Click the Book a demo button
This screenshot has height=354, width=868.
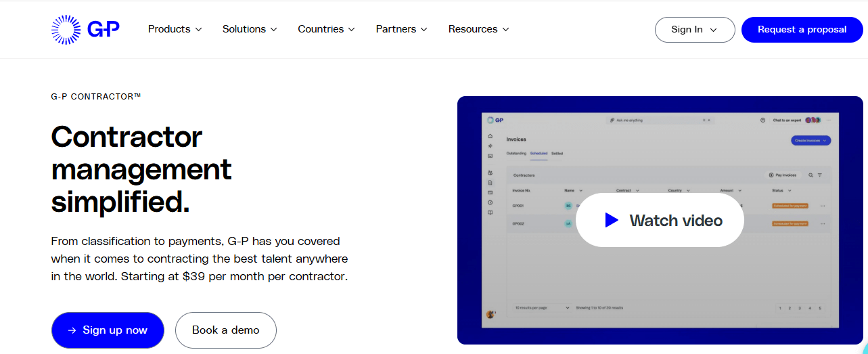[x=225, y=330]
